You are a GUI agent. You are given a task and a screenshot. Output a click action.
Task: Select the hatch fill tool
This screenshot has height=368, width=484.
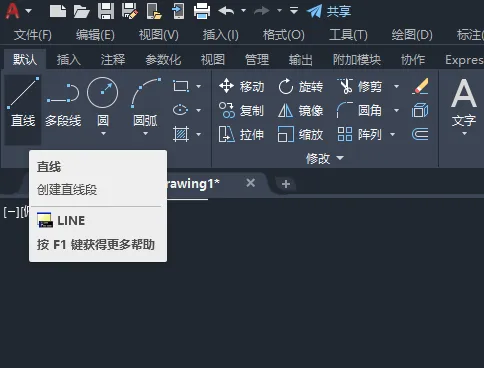tap(181, 134)
